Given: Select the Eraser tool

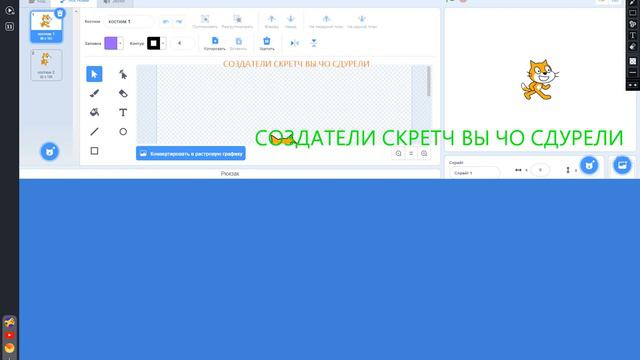Looking at the screenshot, I should (x=123, y=93).
